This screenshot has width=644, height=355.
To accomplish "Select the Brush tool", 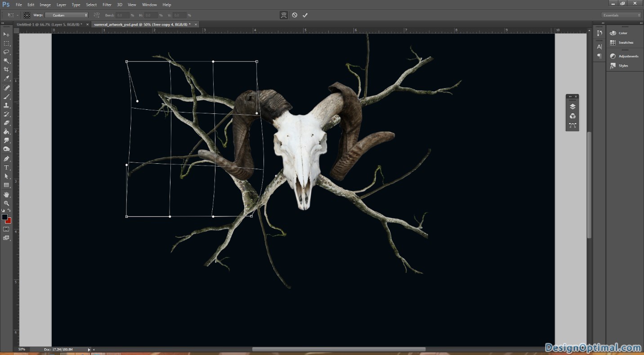I will click(6, 97).
